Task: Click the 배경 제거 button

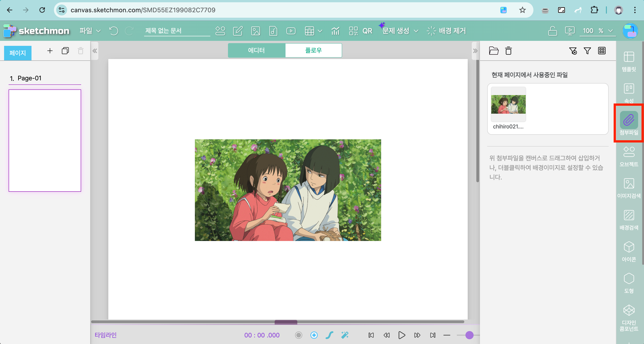Action: 446,31
